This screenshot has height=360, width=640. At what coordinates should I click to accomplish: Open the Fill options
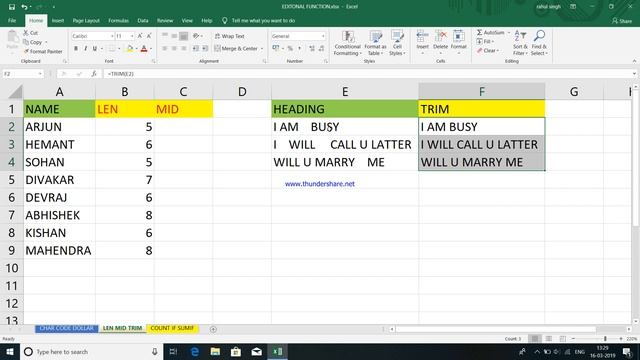pyautogui.click(x=485, y=41)
